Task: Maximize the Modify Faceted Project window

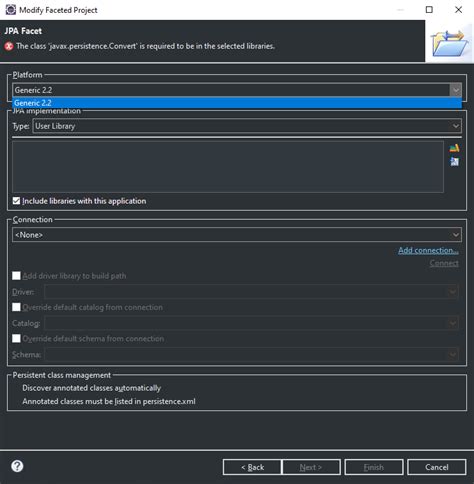Action: pyautogui.click(x=429, y=10)
